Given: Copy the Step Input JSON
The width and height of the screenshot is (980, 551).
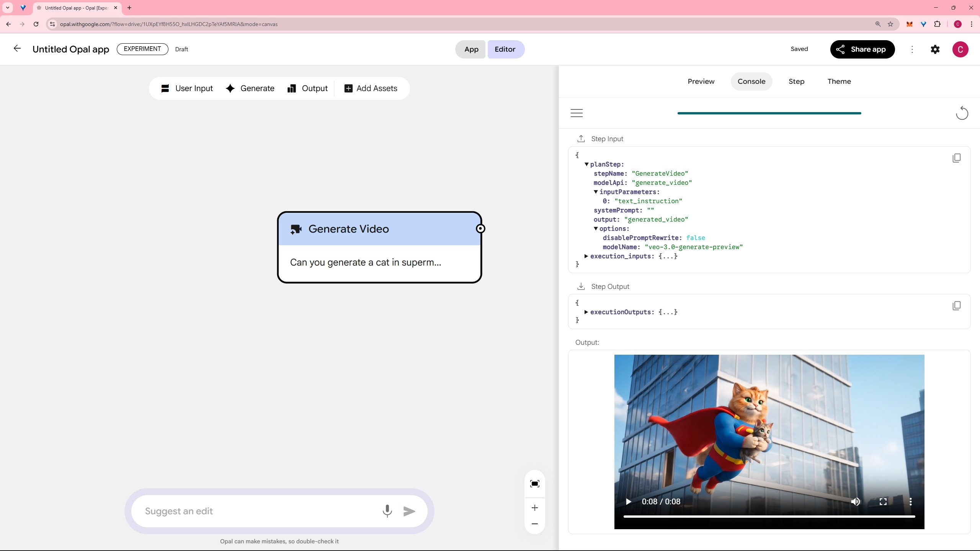Looking at the screenshot, I should pyautogui.click(x=956, y=158).
